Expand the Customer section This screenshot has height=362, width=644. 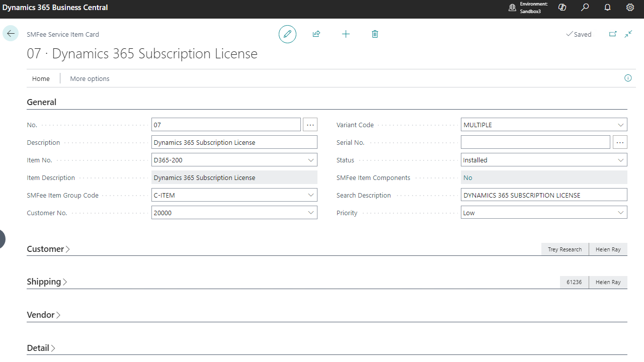(48, 249)
